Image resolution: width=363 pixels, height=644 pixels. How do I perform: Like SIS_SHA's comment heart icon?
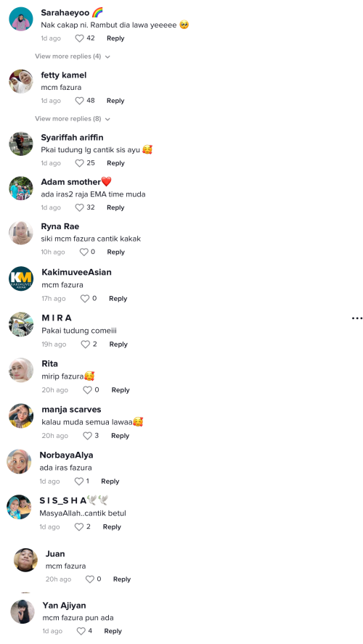(79, 527)
